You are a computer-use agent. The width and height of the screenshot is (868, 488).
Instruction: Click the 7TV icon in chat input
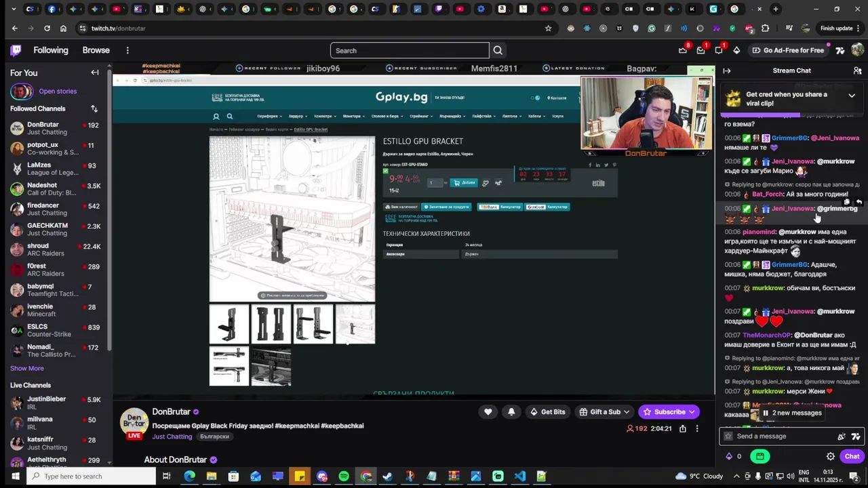856,436
